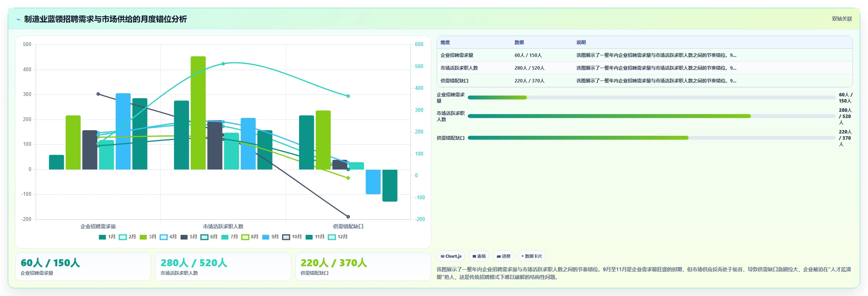Viewport: 868px width, 296px height.
Task: Click the 供需错配缺口 x-axis label under the chart
Action: click(348, 226)
